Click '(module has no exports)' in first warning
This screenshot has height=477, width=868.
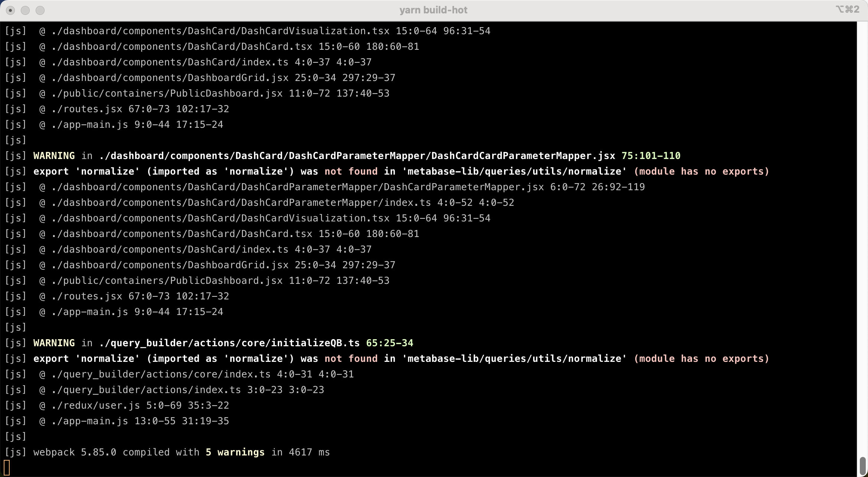pos(701,171)
